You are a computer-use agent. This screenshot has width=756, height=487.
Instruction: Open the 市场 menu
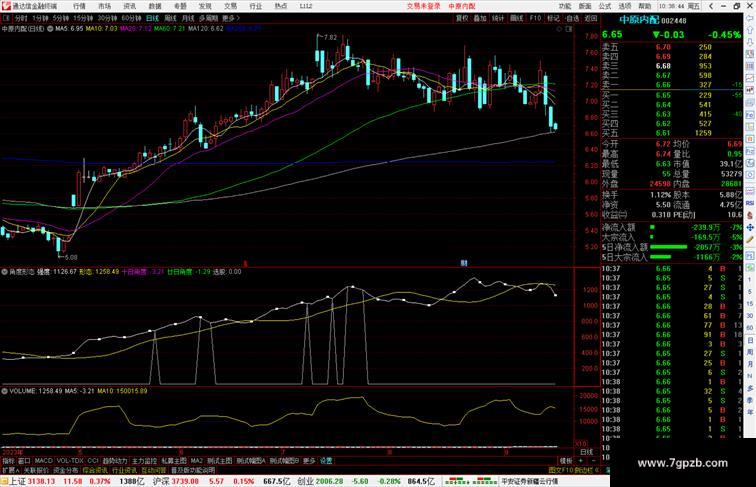click(x=104, y=6)
